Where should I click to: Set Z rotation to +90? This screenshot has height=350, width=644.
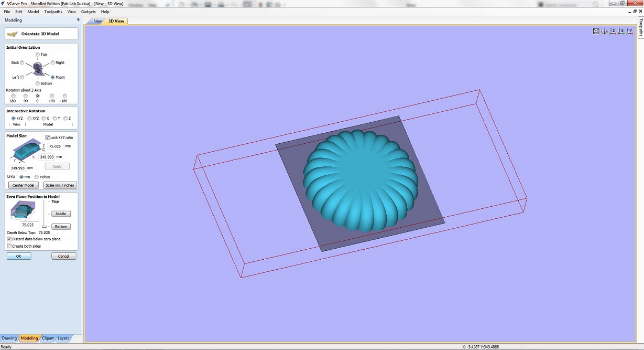click(52, 96)
